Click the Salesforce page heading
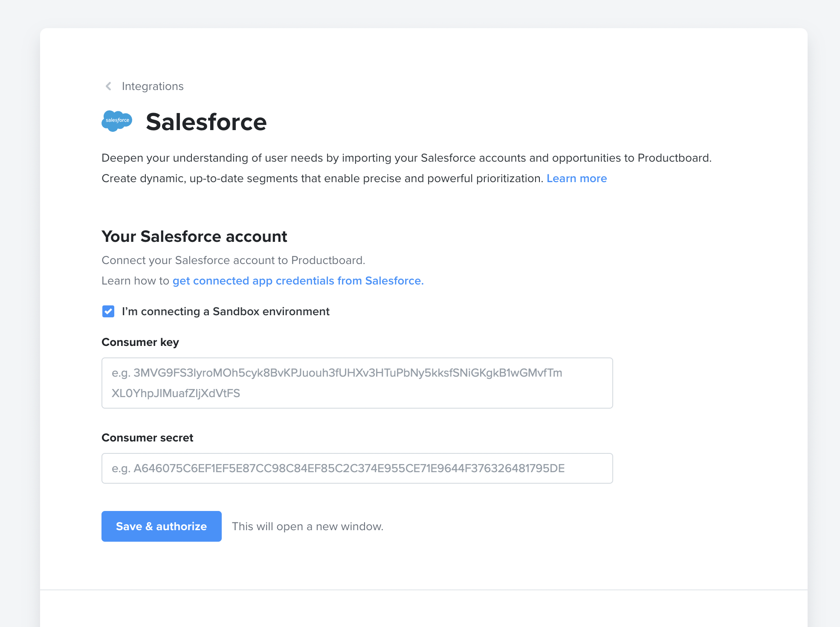Viewport: 840px width, 627px height. [x=206, y=122]
